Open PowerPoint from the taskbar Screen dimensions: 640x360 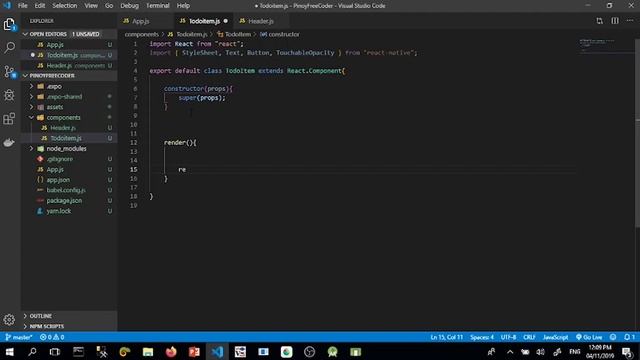pyautogui.click(x=194, y=352)
